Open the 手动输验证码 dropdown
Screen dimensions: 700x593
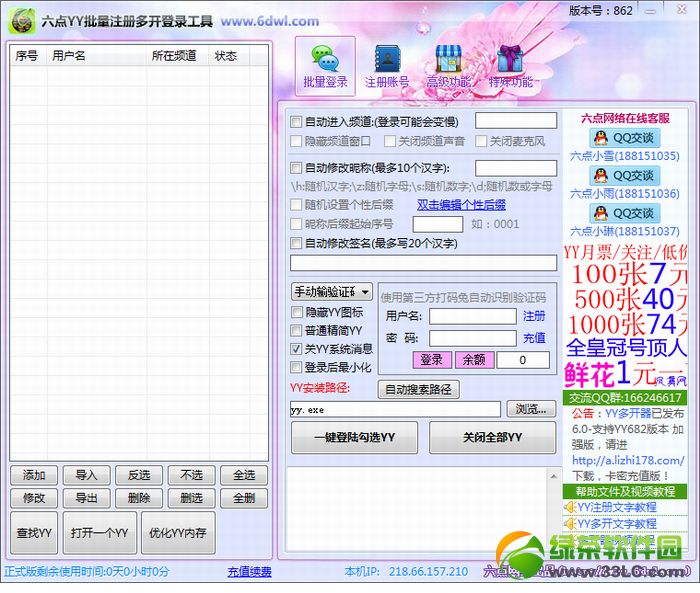tap(332, 292)
